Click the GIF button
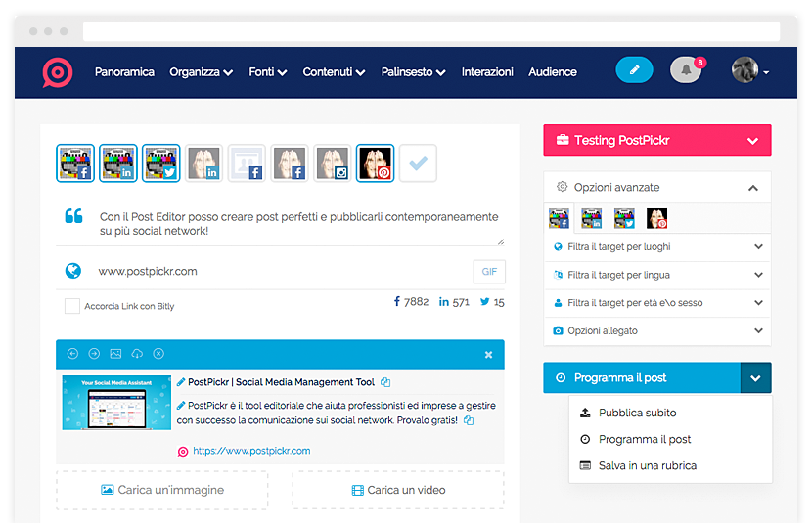Screen dimensions: 812x523 489,272
